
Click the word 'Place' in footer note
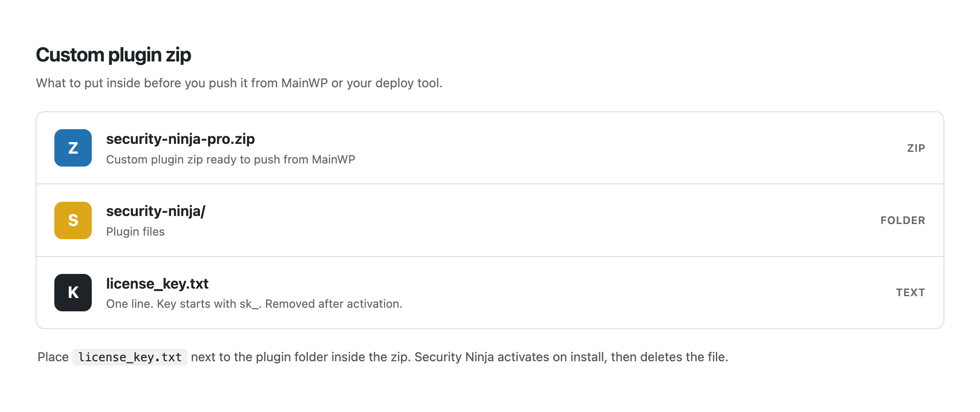(53, 357)
